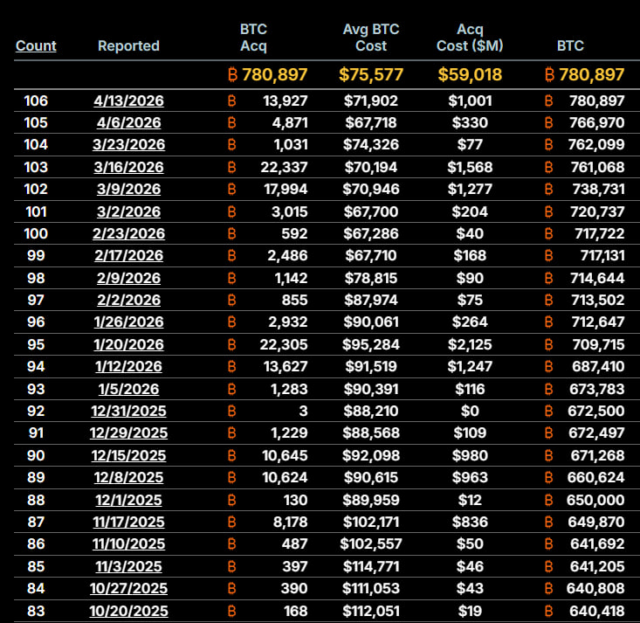Select the 650,000 BTC holdings cell
Screen dimensions: 640x623
point(596,500)
